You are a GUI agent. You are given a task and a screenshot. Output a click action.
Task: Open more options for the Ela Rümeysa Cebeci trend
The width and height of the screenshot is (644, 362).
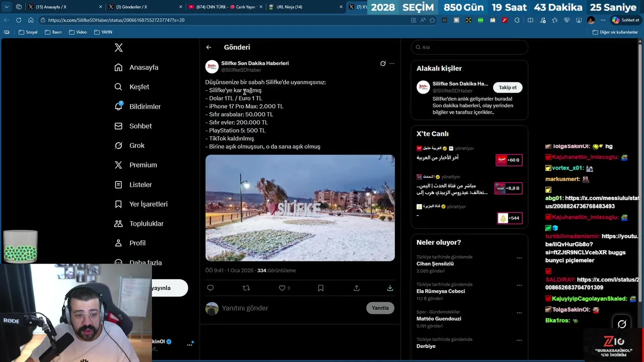click(x=519, y=285)
